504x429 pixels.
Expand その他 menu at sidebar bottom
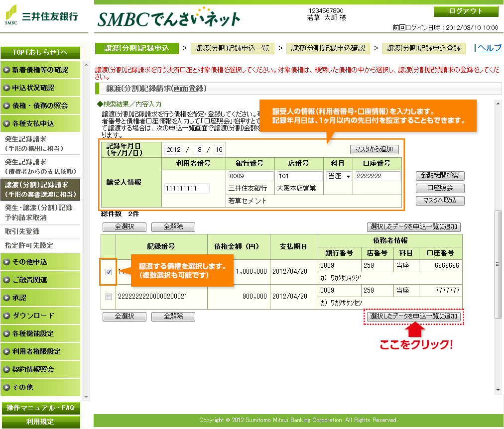pyautogui.click(x=40, y=388)
